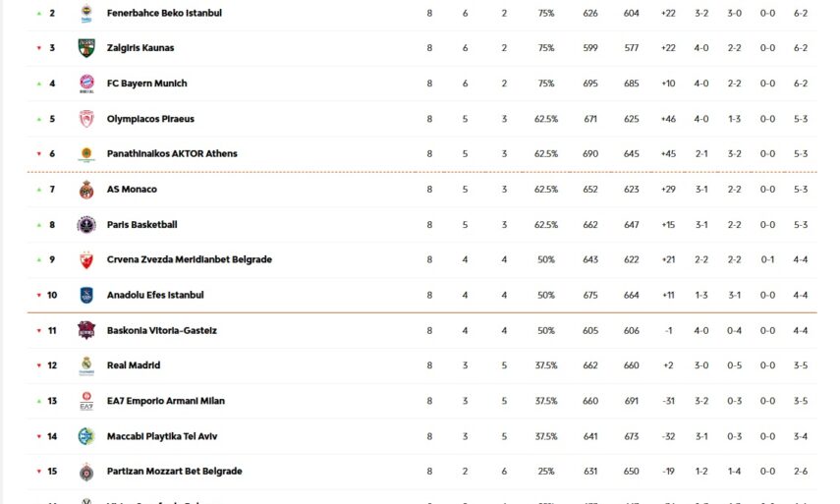Click the Olympiacos Piraeus team logo

86,119
